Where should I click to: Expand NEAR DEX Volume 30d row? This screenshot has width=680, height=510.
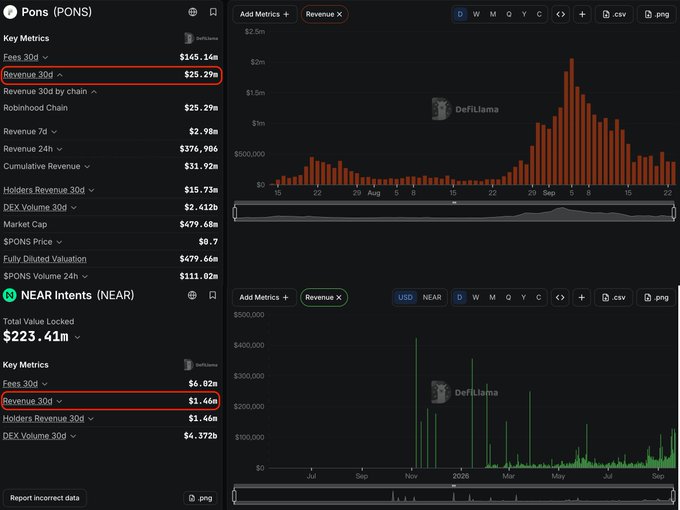point(73,436)
